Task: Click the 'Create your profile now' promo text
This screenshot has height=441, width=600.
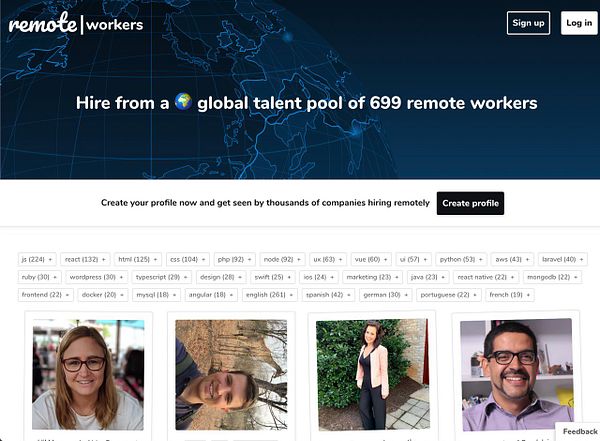Action: pyautogui.click(x=265, y=203)
